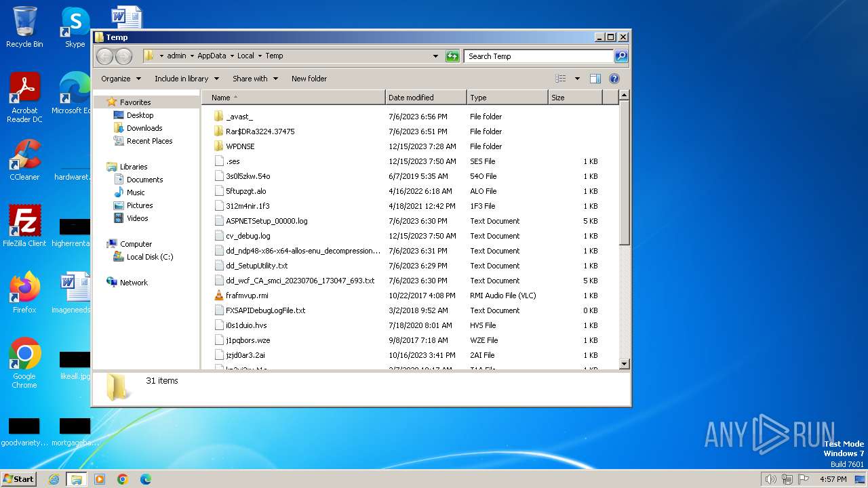
Task: Click Chrome icon in taskbar
Action: tap(123, 479)
